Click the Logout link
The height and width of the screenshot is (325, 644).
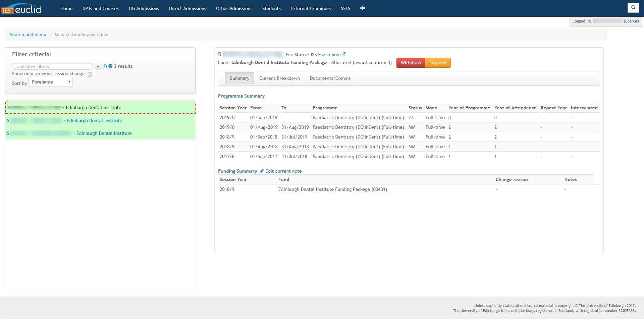(x=631, y=21)
